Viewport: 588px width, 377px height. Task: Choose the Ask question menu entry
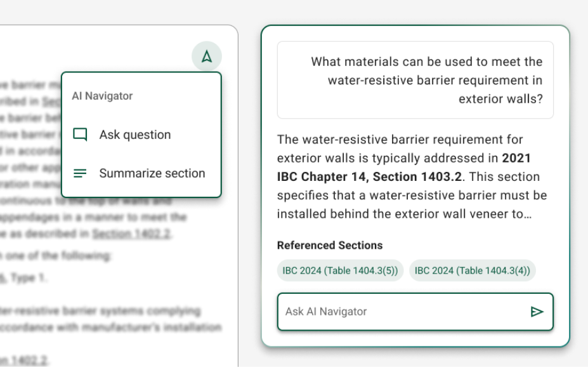(x=134, y=135)
